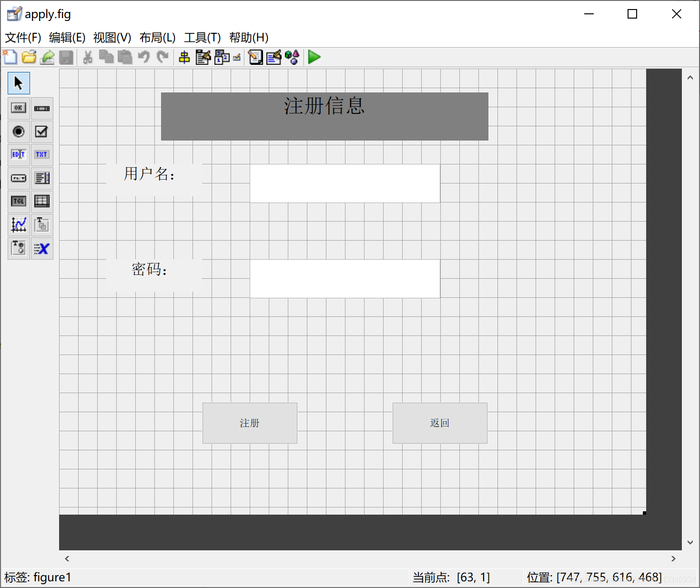Select the 返回 push button
Image resolution: width=700 pixels, height=588 pixels.
click(x=440, y=423)
